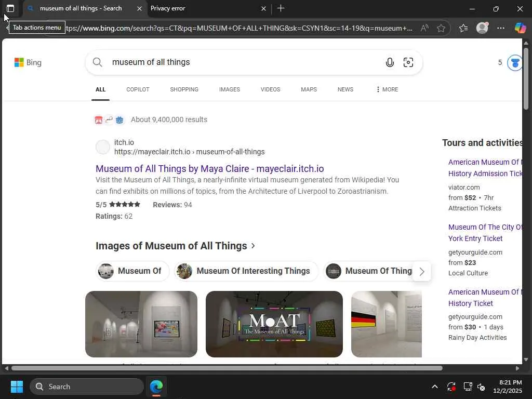Click the scroll down arrow
The image size is (532, 399).
(x=526, y=360)
